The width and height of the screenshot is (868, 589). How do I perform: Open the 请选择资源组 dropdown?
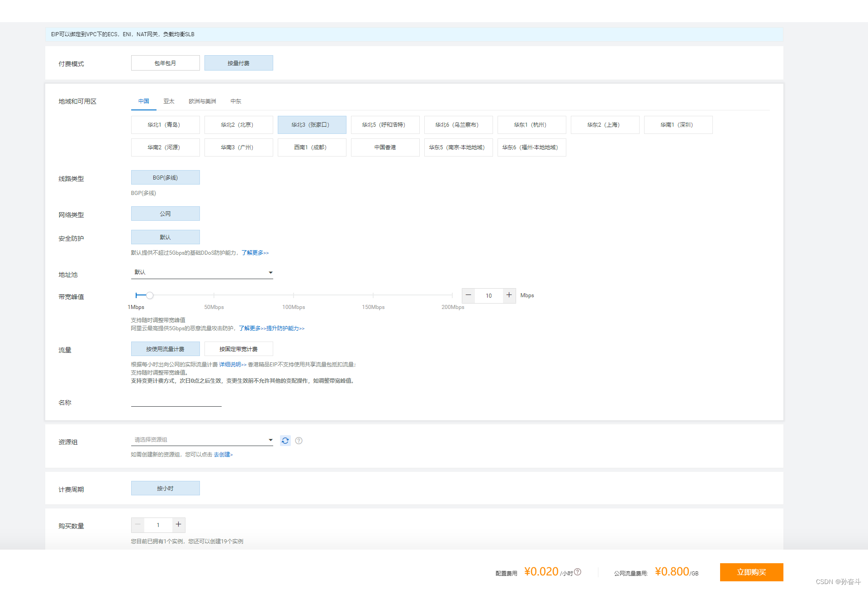coord(202,440)
